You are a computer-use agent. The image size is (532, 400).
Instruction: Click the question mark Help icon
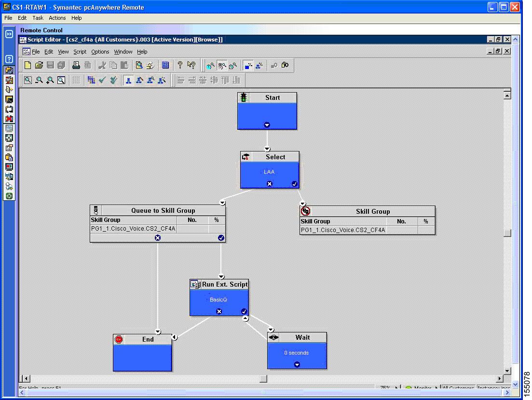click(180, 65)
